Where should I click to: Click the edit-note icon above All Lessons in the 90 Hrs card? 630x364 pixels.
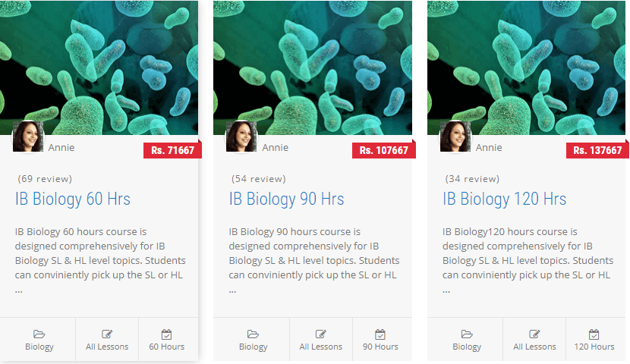tap(320, 334)
